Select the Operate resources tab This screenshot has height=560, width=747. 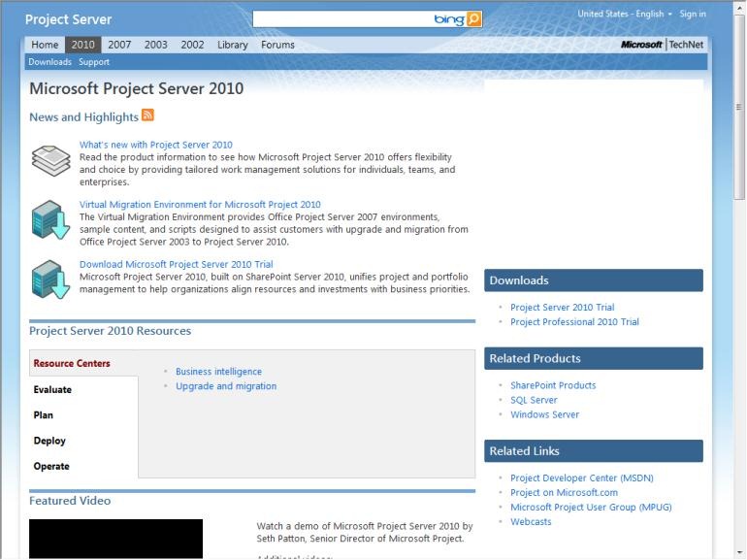(x=51, y=467)
